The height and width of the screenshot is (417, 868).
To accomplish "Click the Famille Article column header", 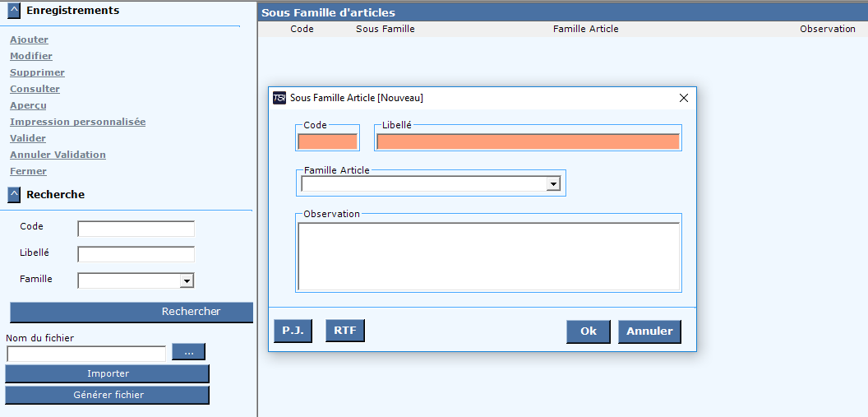I will click(586, 29).
